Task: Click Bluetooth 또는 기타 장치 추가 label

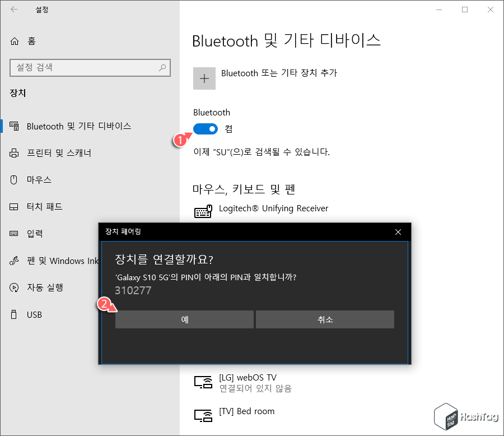Action: click(279, 73)
